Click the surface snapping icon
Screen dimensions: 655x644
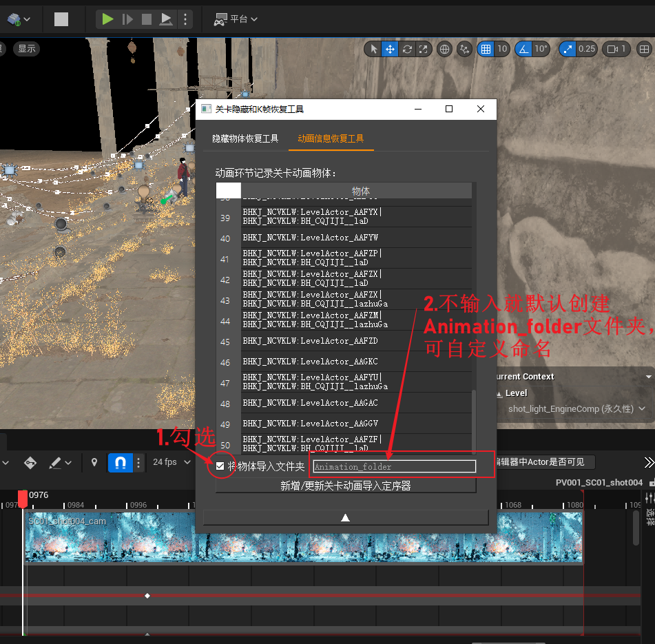(x=465, y=49)
